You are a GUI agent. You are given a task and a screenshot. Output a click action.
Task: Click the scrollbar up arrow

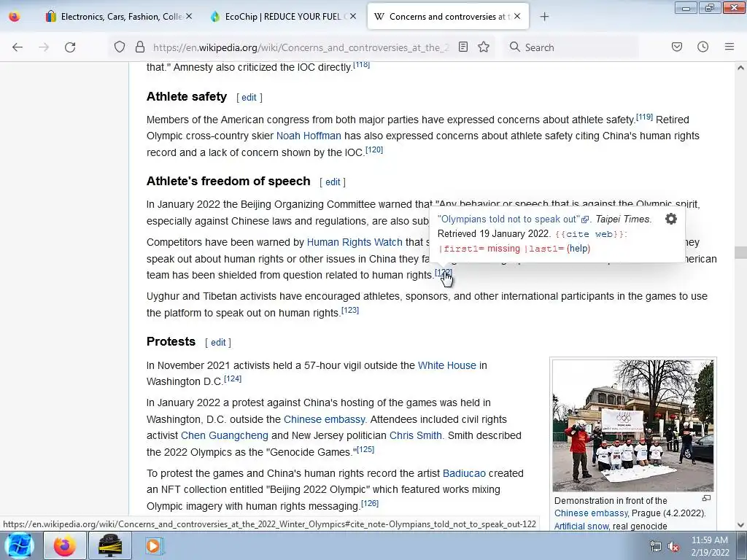[x=740, y=68]
